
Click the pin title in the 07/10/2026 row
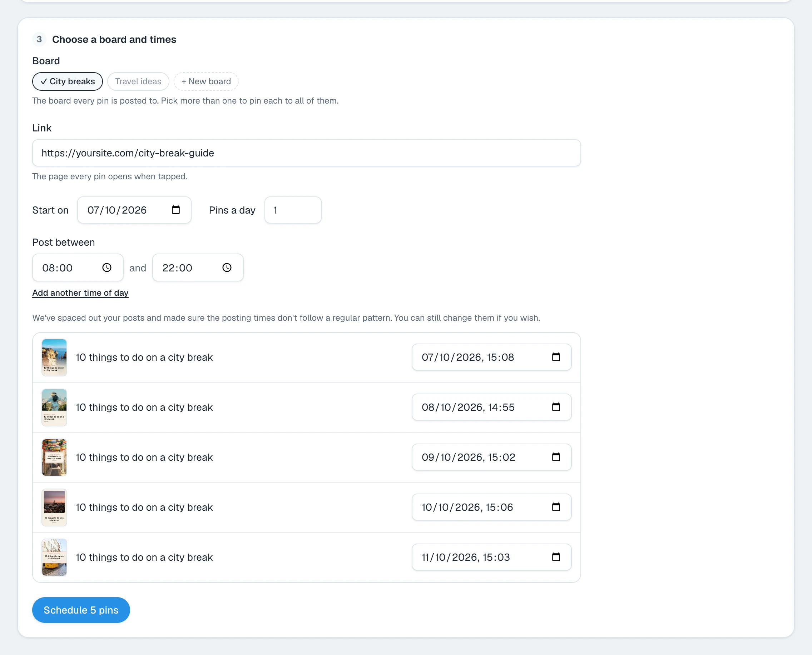pos(144,357)
